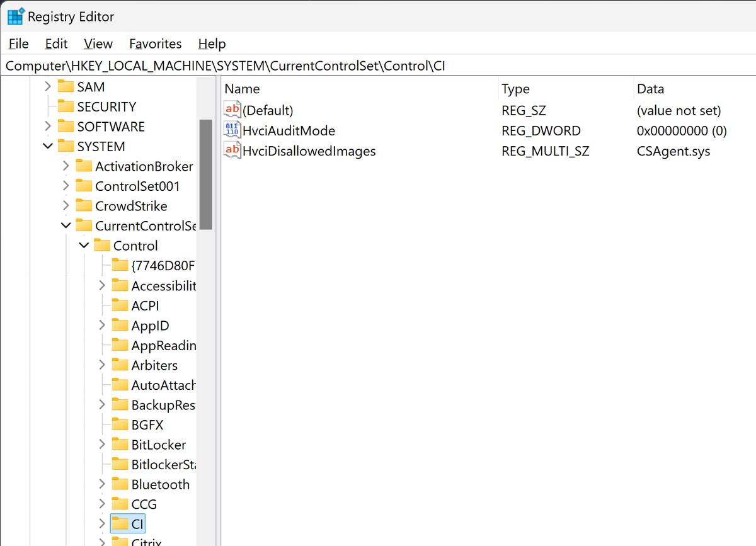Expand the SAM key
Viewport: 756px width, 546px height.
(x=48, y=87)
